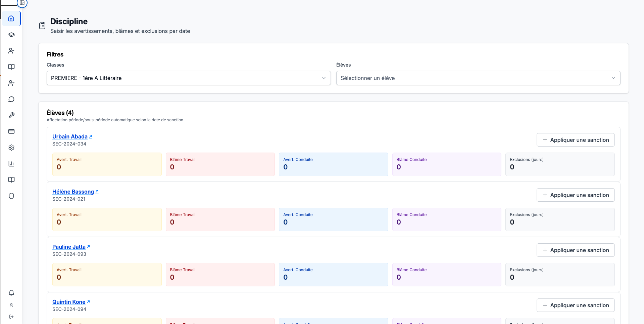Apply a sanction to Pauline Jatta
The width and height of the screenshot is (644, 324).
tap(576, 250)
